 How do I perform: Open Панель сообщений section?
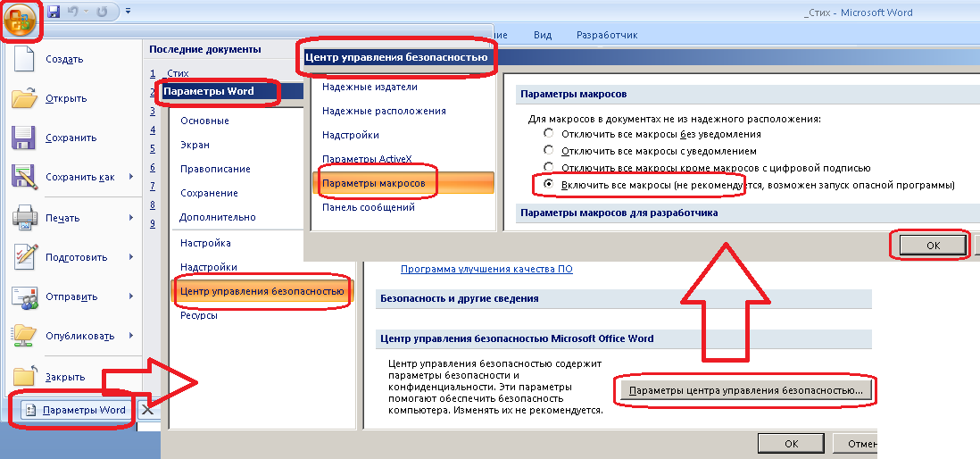[368, 207]
